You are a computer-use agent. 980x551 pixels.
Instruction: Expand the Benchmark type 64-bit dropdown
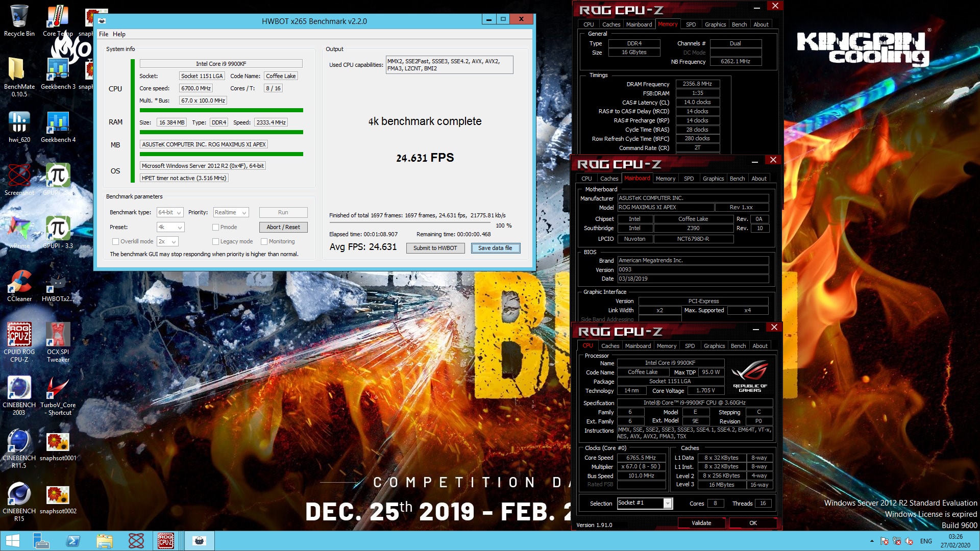pos(170,212)
